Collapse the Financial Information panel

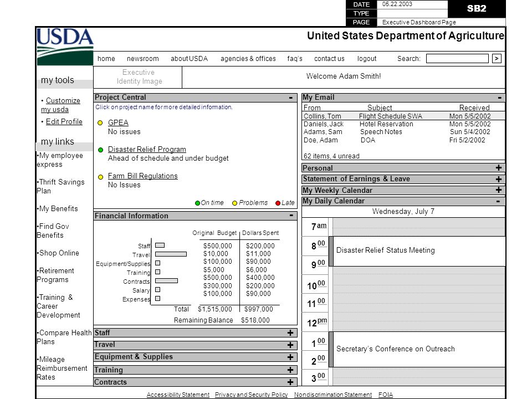[291, 216]
